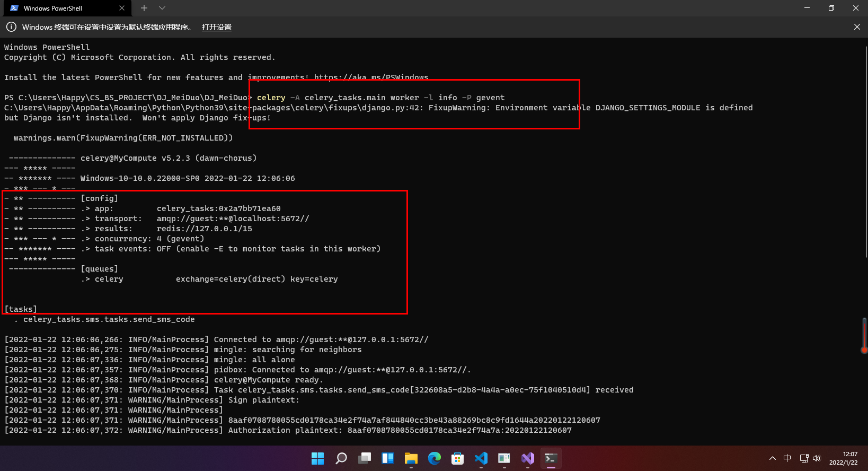Open taskbar Search
This screenshot has height=471, width=868.
coord(341,458)
